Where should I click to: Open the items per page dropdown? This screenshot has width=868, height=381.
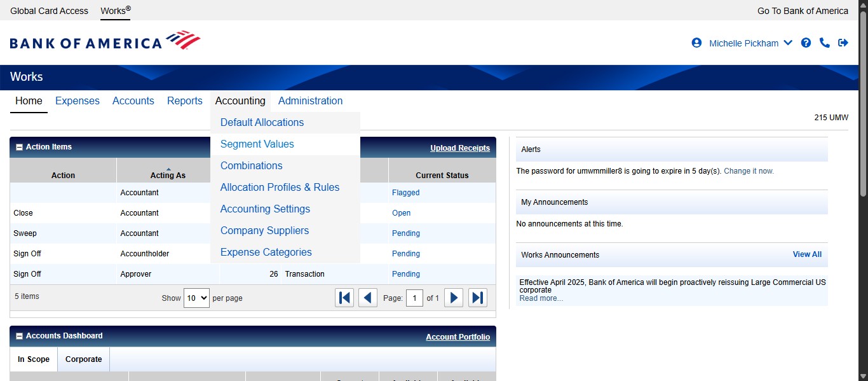(x=196, y=298)
